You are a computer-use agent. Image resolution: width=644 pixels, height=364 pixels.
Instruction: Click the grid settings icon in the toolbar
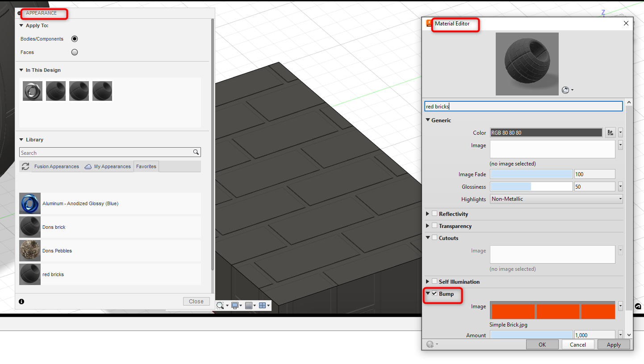(x=249, y=305)
